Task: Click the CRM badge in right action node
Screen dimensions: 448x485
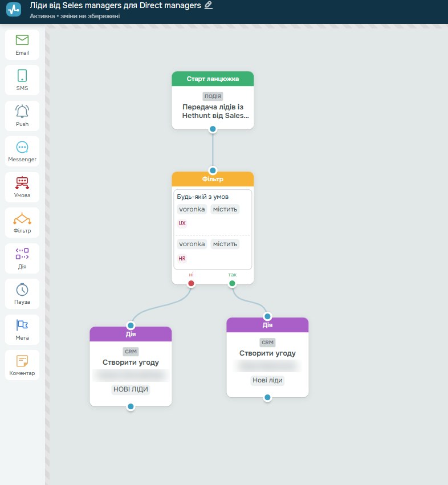Action: [x=268, y=343]
